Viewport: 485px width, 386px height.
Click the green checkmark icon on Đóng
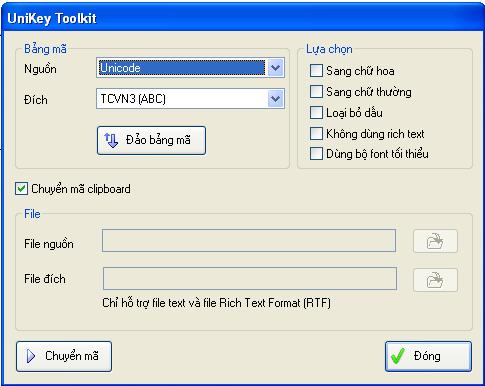tap(398, 356)
